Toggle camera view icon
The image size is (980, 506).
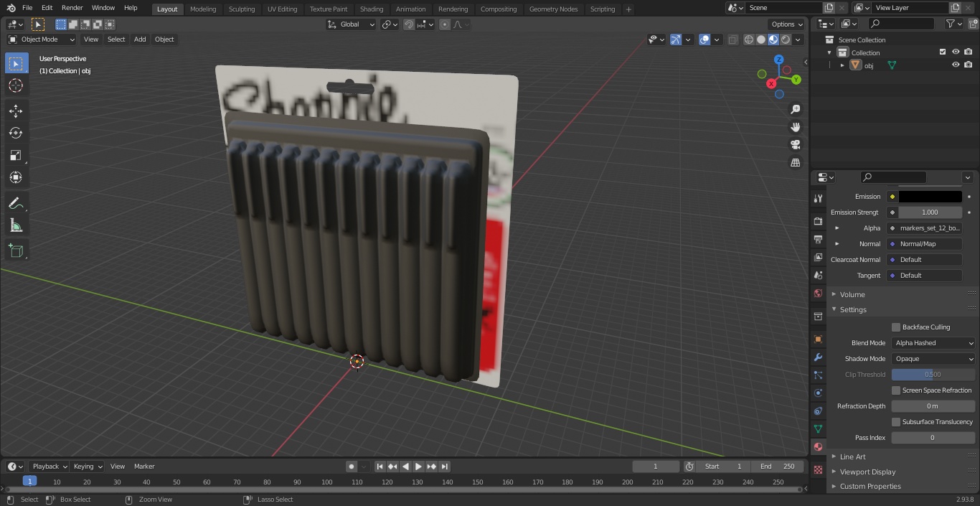click(x=796, y=145)
